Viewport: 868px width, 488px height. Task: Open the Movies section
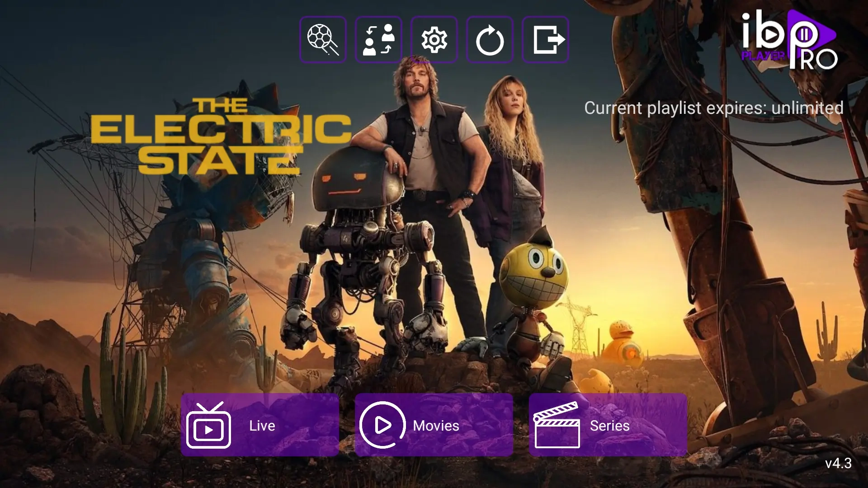(x=434, y=425)
